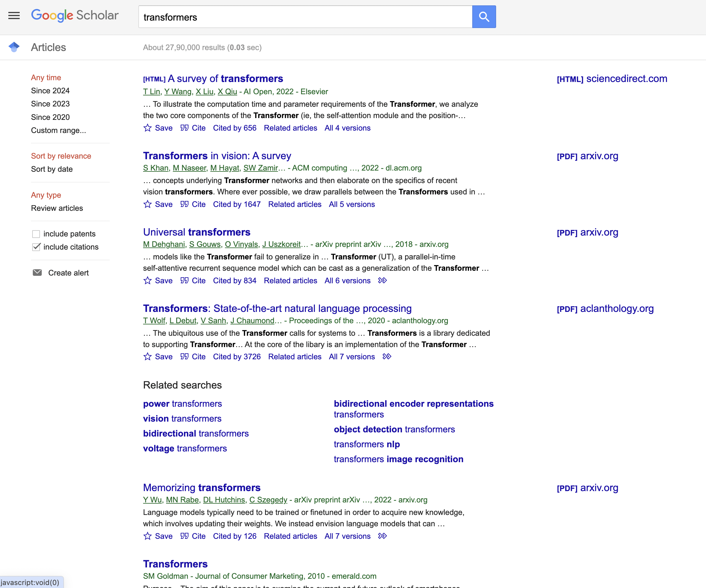Open author S Khan profile

(156, 168)
